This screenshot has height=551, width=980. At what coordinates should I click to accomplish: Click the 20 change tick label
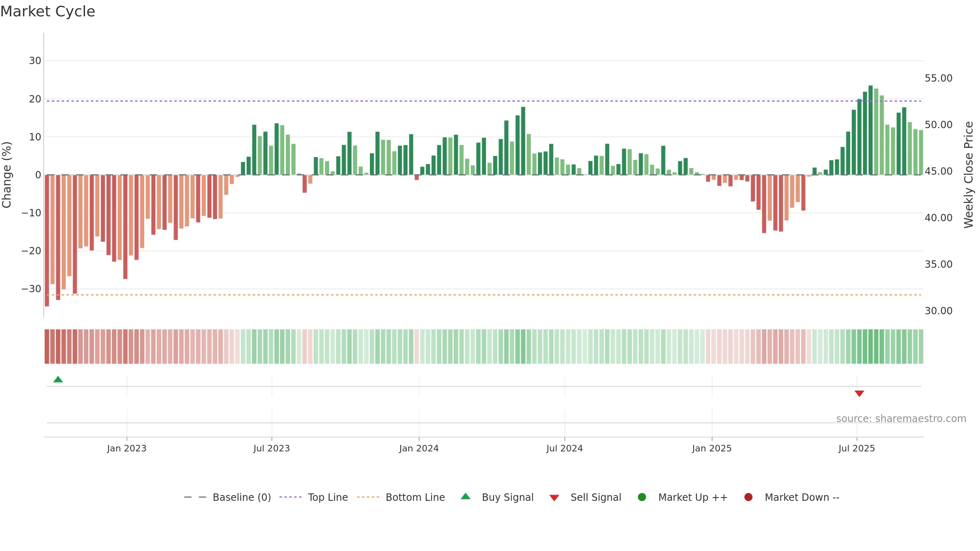(35, 99)
